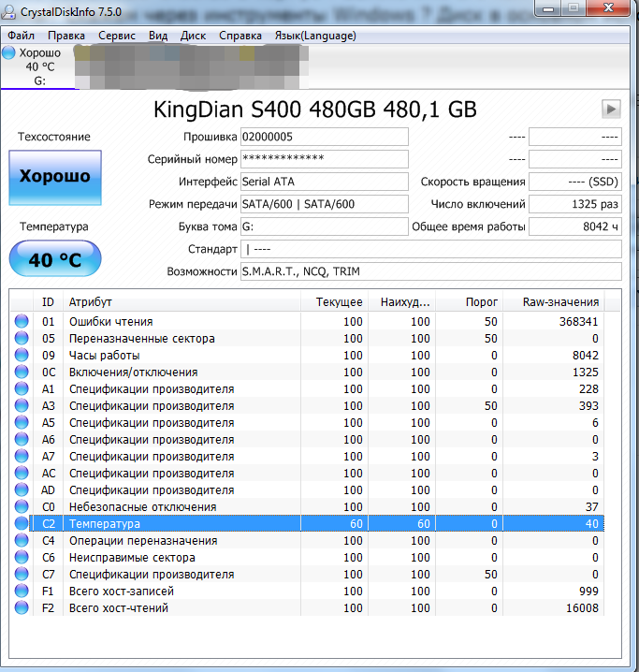Click the CrystalDiskInfo title bar icon
Screen dimensions: 639x672
(x=8, y=11)
